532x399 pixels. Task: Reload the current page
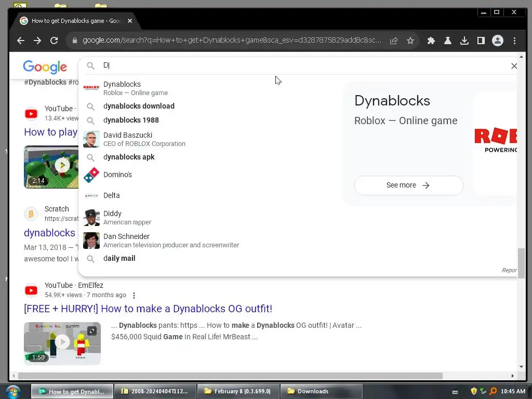tap(54, 41)
